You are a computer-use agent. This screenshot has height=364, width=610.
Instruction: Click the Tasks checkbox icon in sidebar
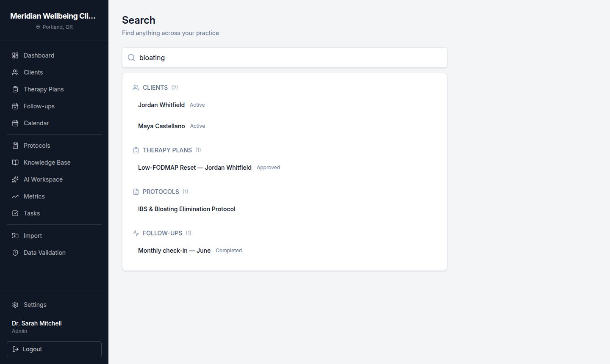(x=15, y=213)
